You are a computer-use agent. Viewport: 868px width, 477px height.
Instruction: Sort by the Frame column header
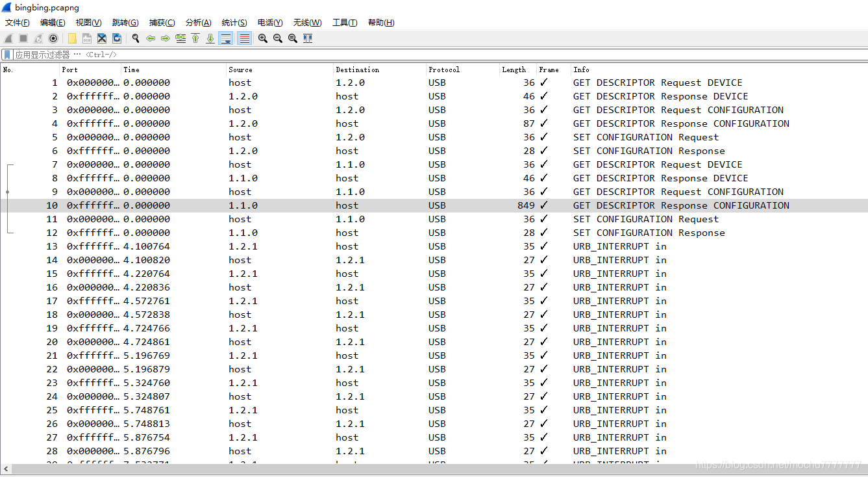coord(553,70)
